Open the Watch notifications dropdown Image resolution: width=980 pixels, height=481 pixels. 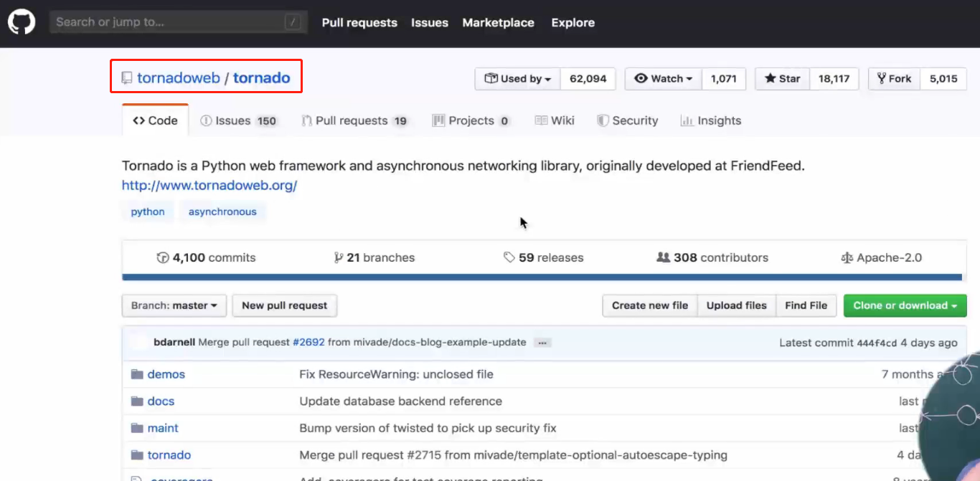(x=664, y=79)
